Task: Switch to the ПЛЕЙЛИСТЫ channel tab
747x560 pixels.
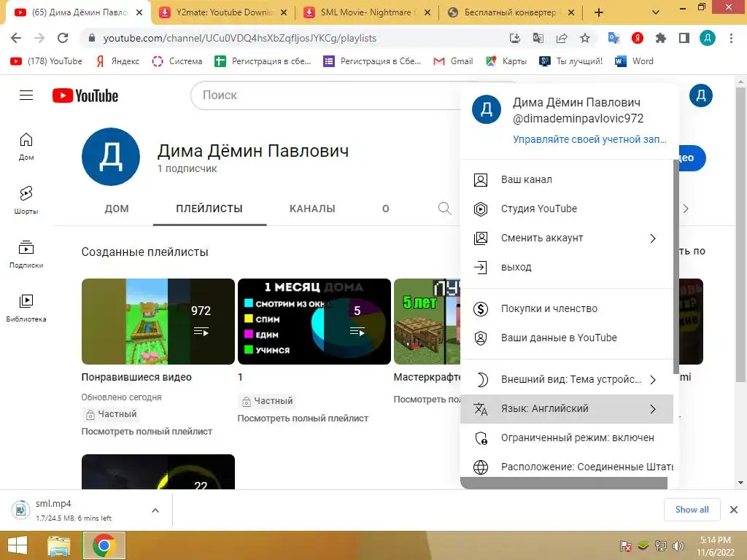Action: point(209,209)
